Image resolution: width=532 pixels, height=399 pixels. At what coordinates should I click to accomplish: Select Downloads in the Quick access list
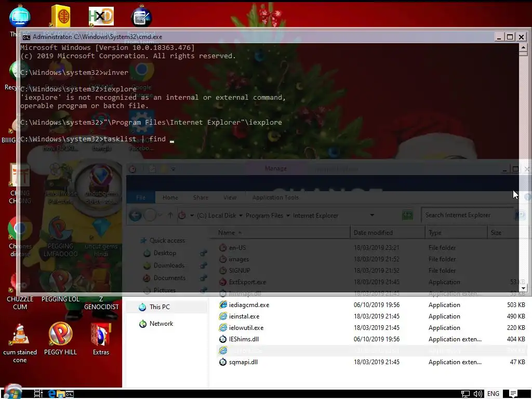pyautogui.click(x=169, y=265)
